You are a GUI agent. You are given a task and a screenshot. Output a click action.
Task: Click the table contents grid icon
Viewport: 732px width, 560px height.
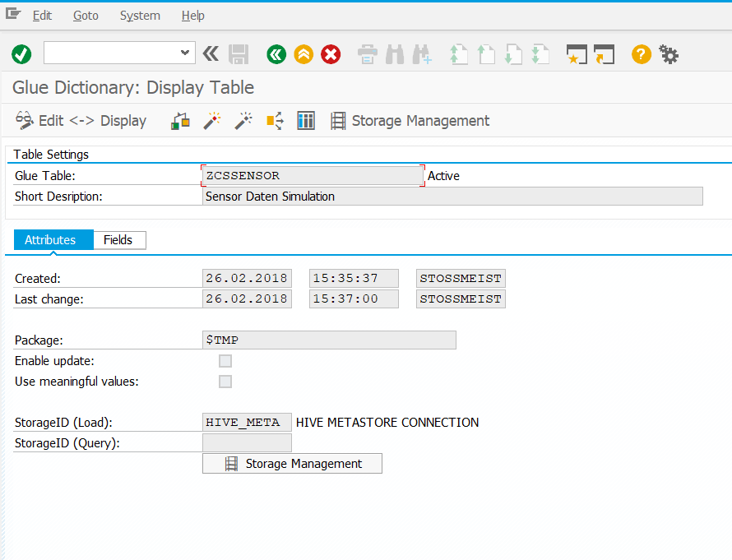306,120
